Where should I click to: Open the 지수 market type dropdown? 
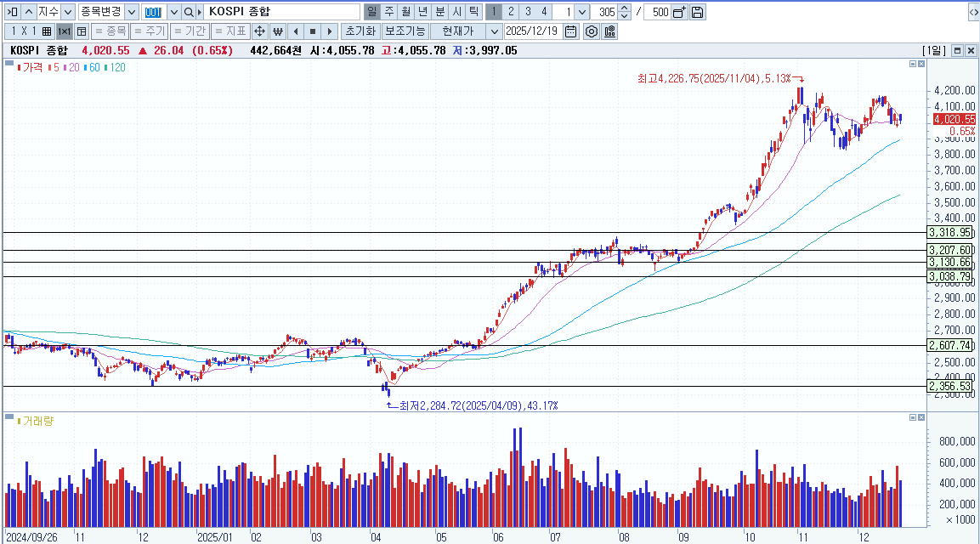coord(68,12)
